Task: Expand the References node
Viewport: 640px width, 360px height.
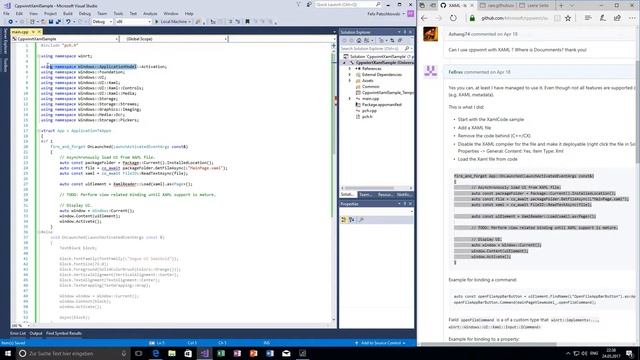Action: pyautogui.click(x=349, y=69)
